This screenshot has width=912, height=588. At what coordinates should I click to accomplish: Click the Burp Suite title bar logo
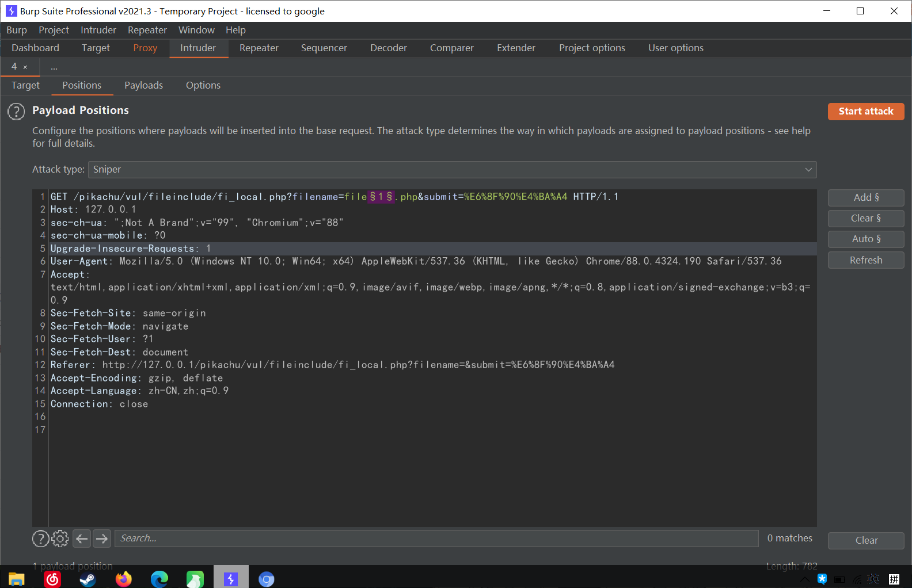pos(11,11)
